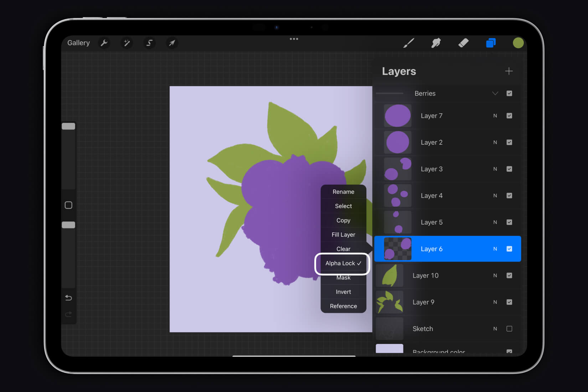Activate the Selection S-shaped tool
The height and width of the screenshot is (392, 588).
(149, 43)
